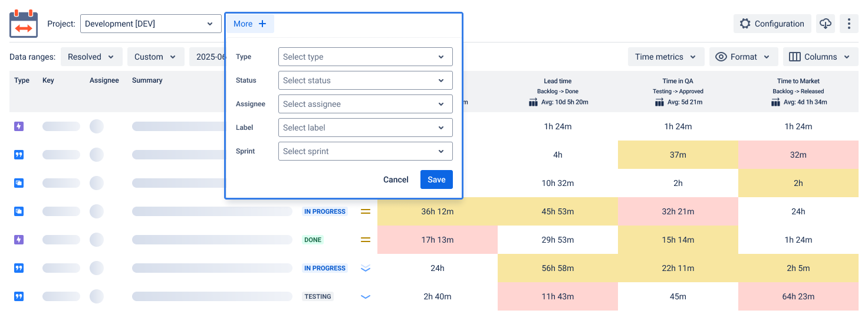868x320 pixels.
Task: Open the Select assignee dropdown
Action: pos(366,104)
